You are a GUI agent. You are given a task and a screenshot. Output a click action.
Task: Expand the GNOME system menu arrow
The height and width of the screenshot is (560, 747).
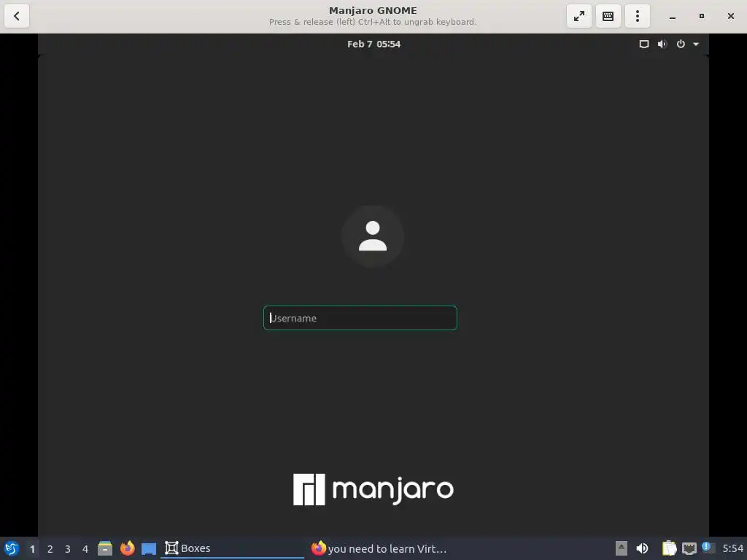point(696,44)
